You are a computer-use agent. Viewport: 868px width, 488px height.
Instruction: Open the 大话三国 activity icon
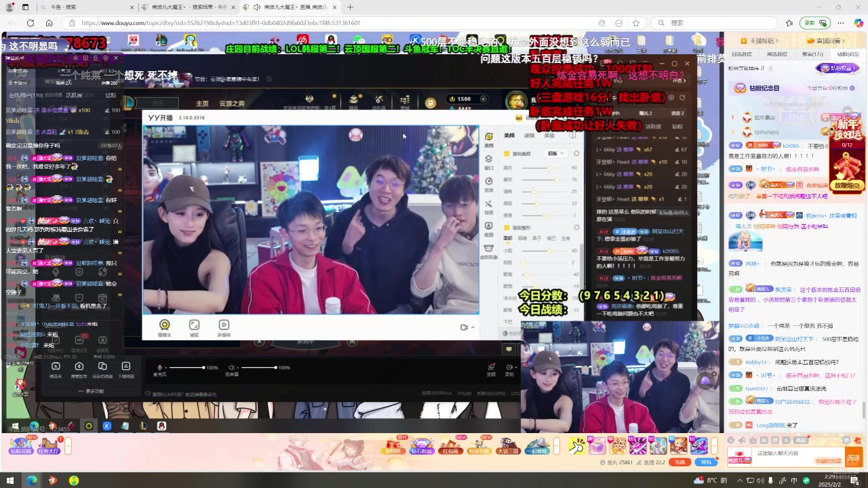pos(508,446)
